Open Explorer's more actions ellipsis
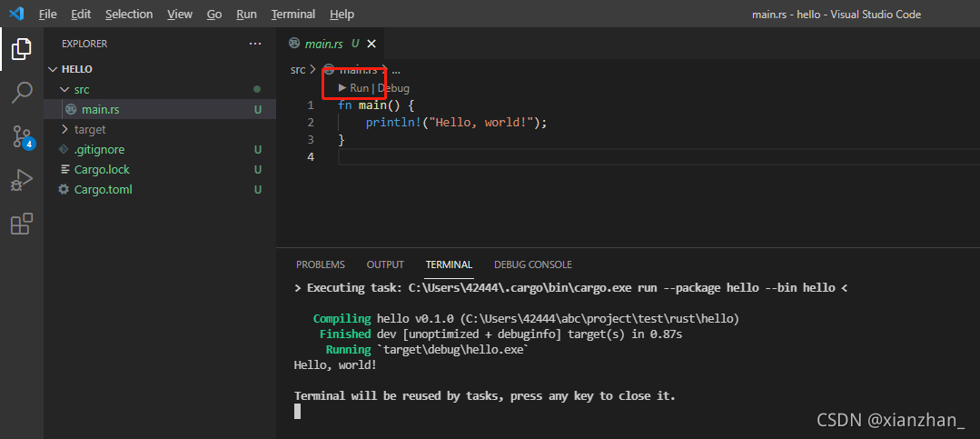Viewport: 980px width, 439px height. (x=255, y=44)
